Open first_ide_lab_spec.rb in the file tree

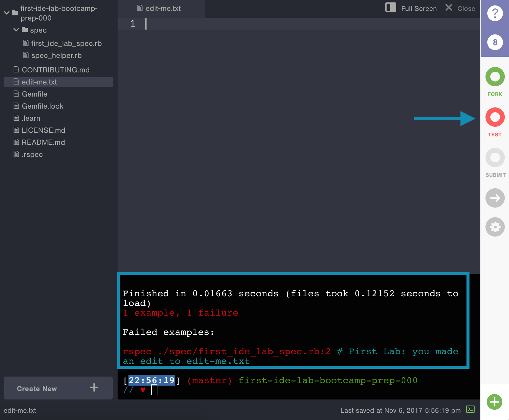click(x=66, y=43)
